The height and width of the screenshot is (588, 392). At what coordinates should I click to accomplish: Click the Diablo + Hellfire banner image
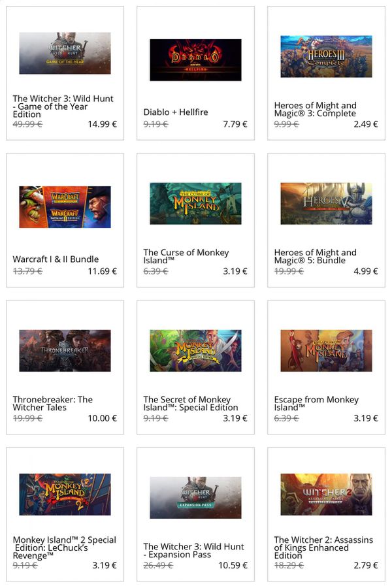[195, 60]
